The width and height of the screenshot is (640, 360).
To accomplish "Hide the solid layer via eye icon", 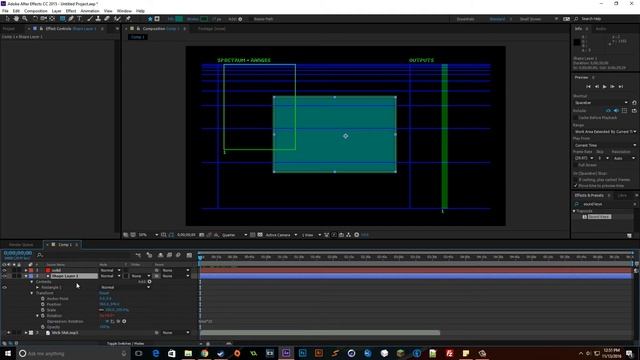I will tap(4, 270).
